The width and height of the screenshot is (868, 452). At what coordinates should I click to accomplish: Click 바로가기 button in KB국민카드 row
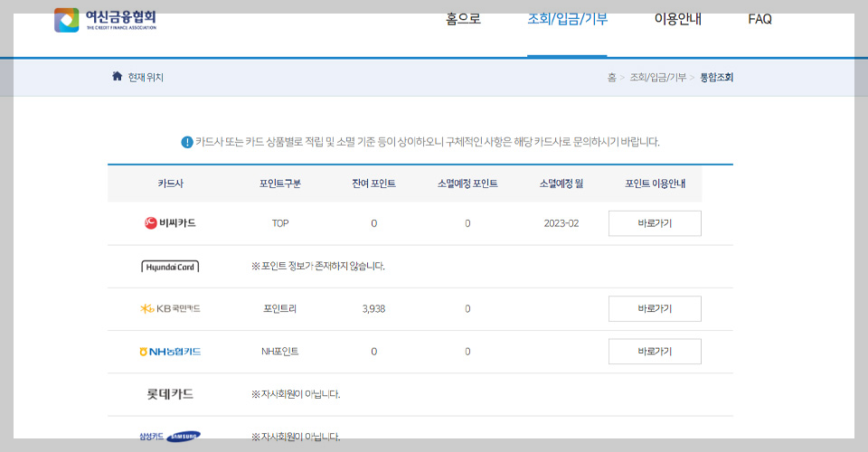coord(655,308)
